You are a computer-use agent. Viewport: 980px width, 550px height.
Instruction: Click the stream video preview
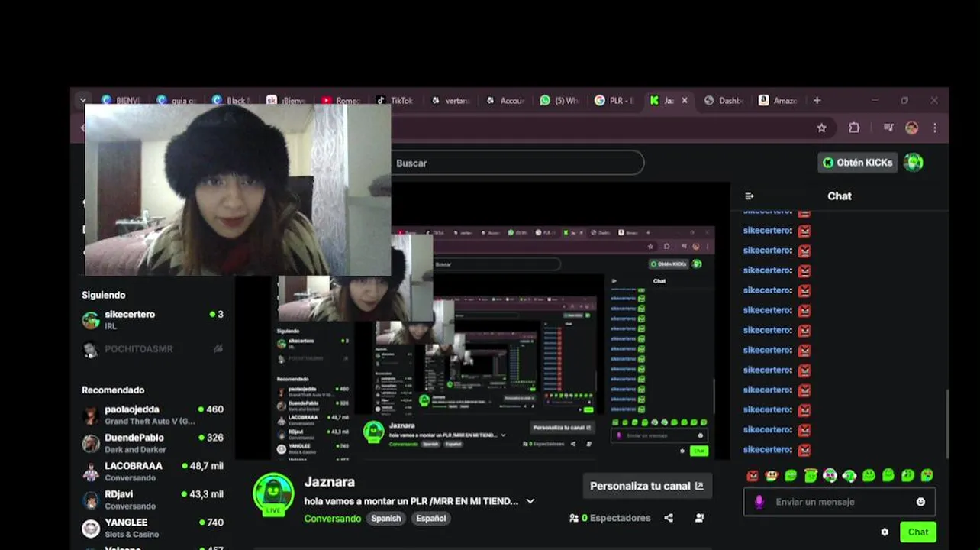482,321
